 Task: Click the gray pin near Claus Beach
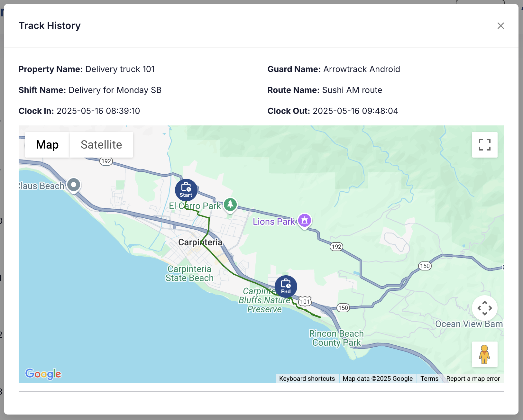[x=74, y=185]
